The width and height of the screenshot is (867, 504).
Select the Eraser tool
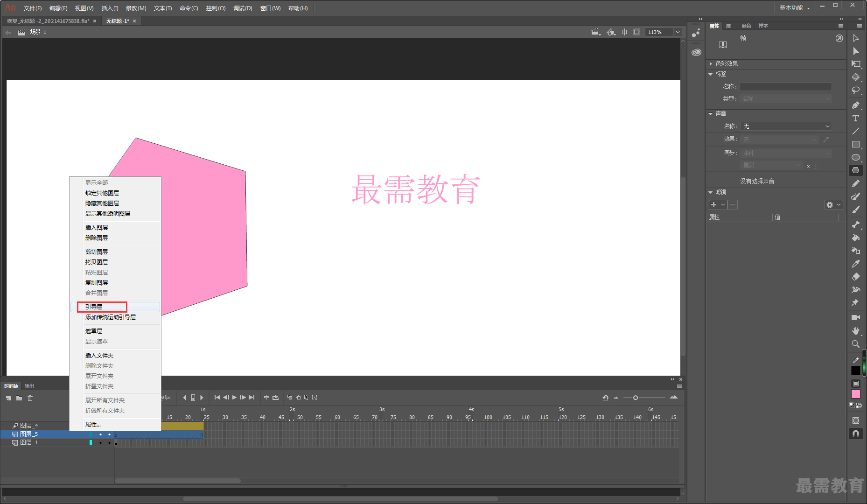856,277
